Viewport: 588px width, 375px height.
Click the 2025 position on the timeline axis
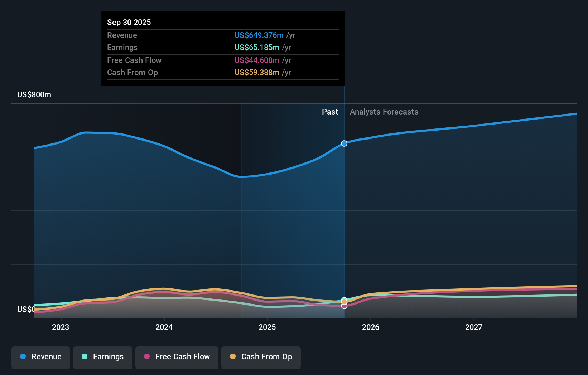pos(268,327)
